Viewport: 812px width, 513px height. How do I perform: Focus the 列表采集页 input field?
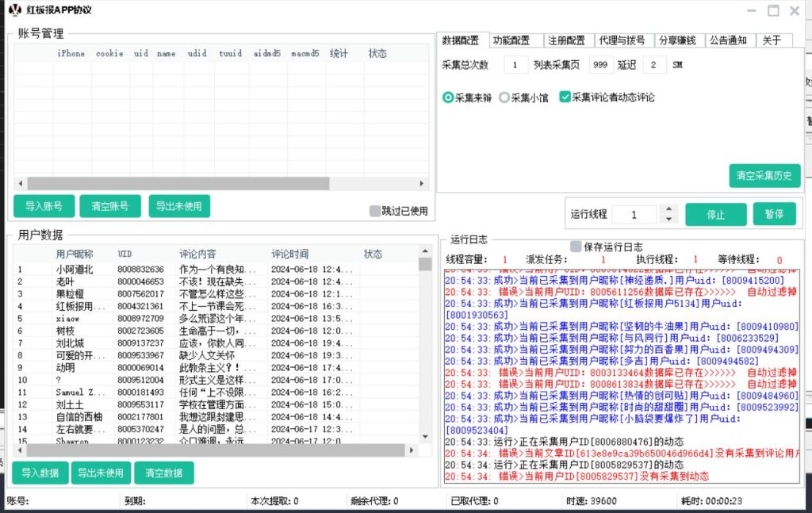(600, 65)
